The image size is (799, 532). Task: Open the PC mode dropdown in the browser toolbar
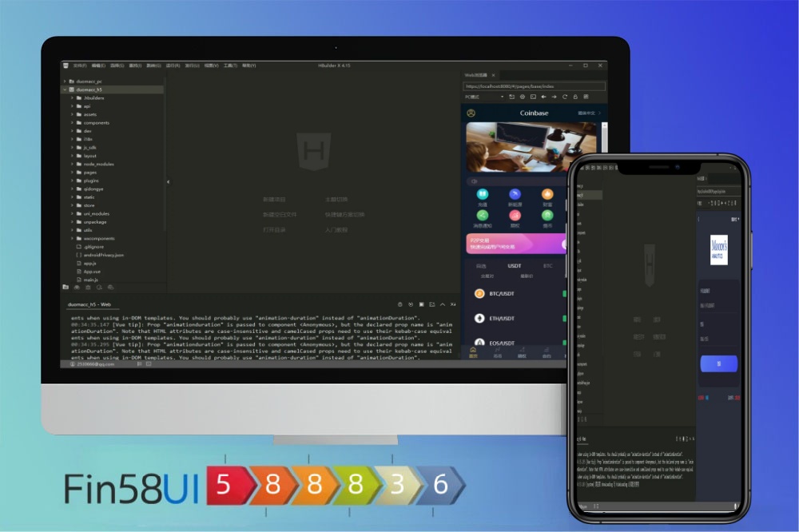coord(483,97)
